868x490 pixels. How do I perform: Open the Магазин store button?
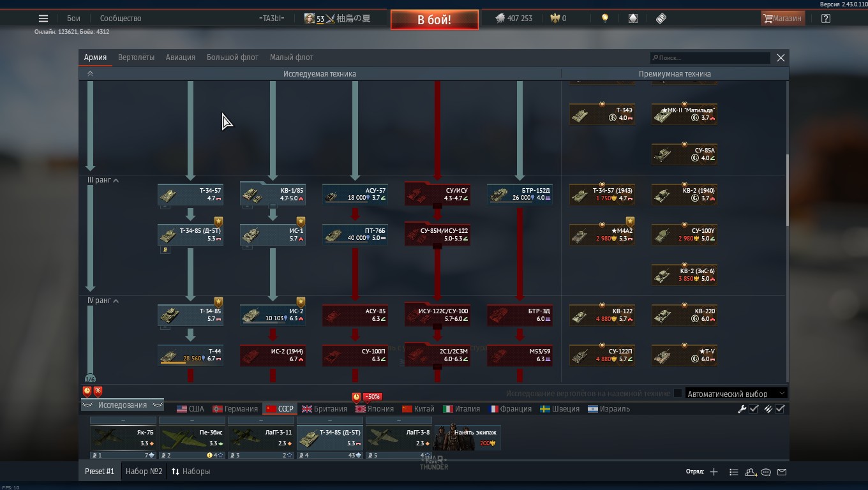[x=782, y=19]
